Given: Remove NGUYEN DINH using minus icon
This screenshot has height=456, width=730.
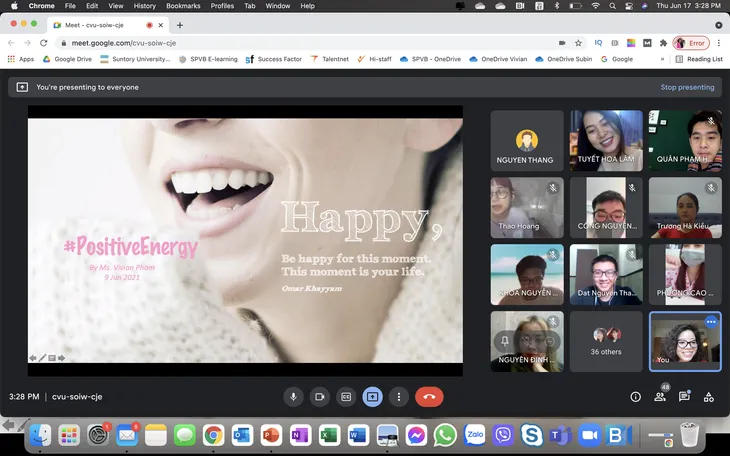Looking at the screenshot, I should (x=549, y=341).
